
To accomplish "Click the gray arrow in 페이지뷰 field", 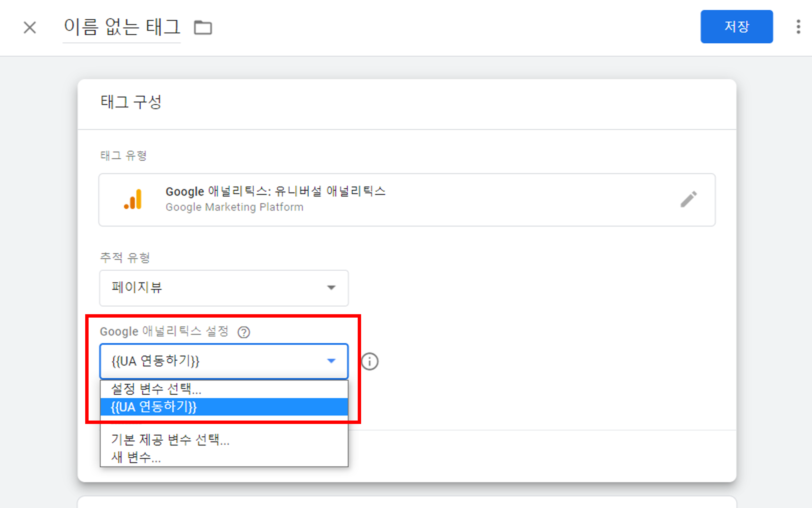I will (331, 288).
